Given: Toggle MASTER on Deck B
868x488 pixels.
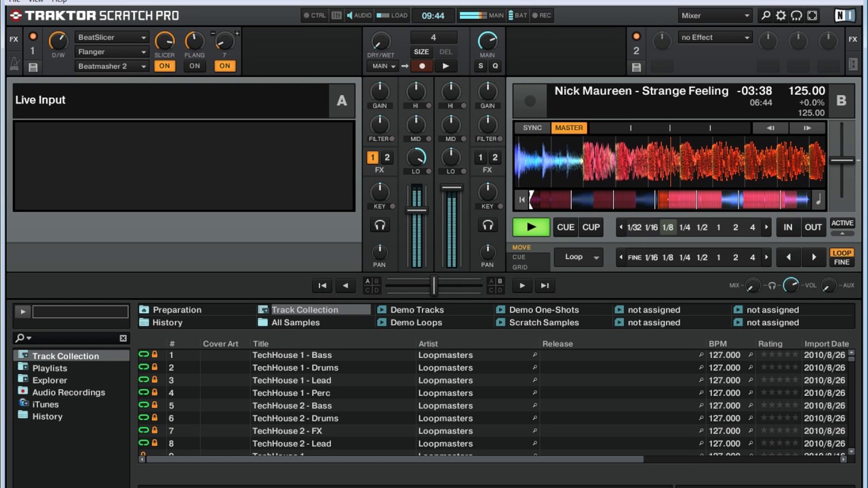Looking at the screenshot, I should [x=569, y=127].
